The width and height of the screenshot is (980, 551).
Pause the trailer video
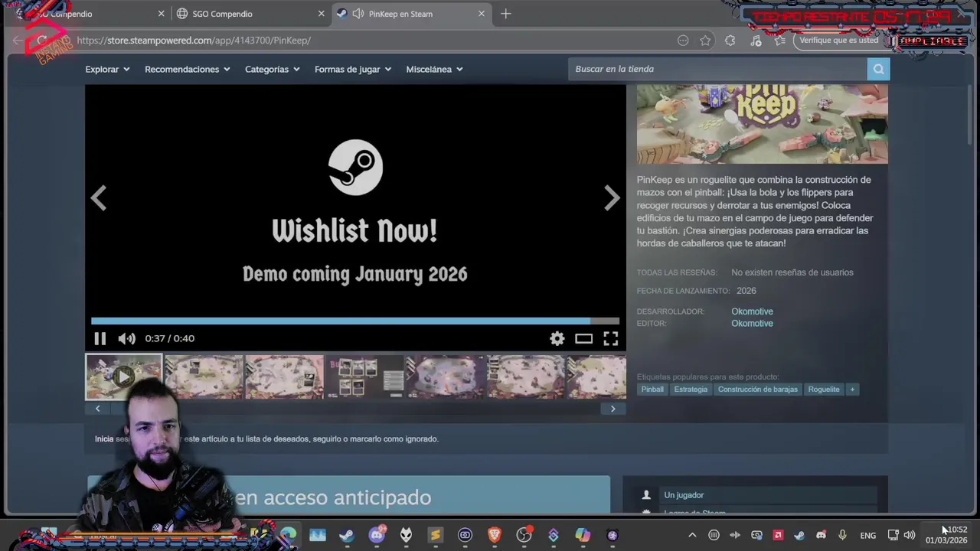click(100, 338)
